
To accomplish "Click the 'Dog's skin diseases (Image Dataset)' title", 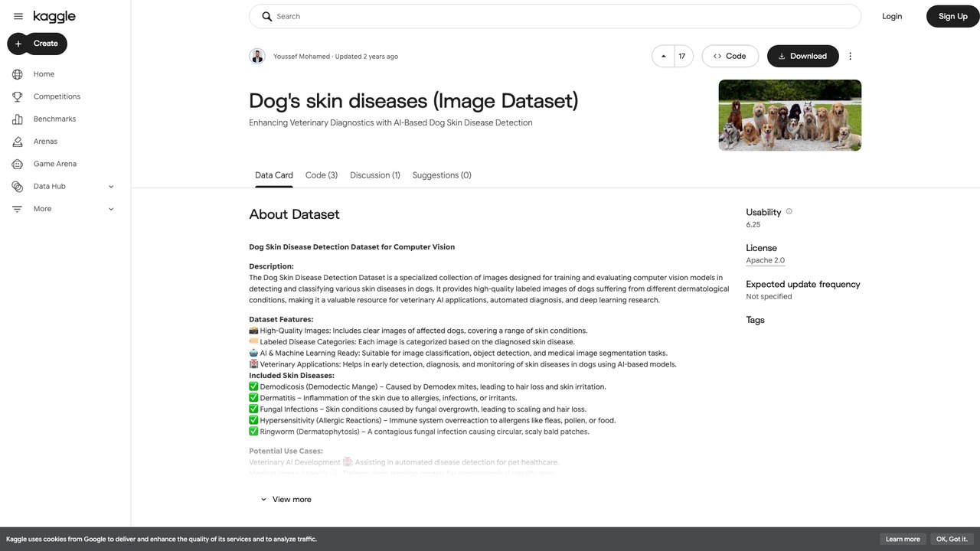I will 413,101.
